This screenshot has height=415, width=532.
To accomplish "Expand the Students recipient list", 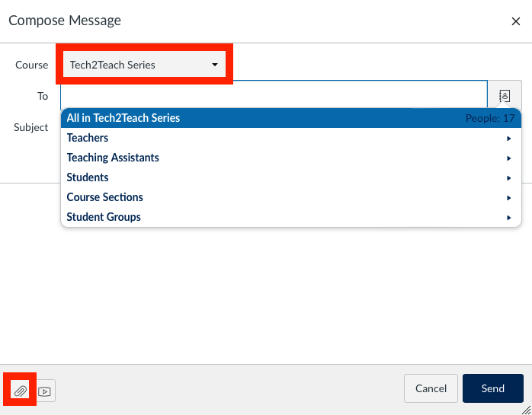I will point(290,177).
